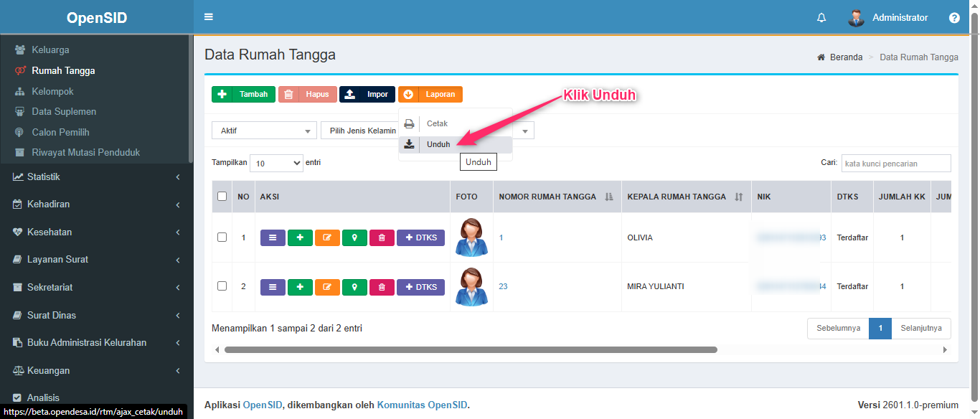Click the orange edit icon for OLIVIA
The image size is (980, 419).
tap(327, 237)
